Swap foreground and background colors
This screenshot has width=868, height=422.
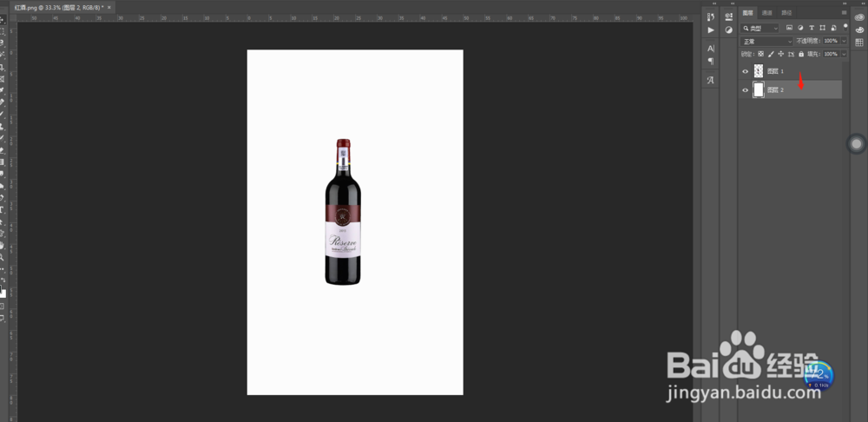coord(3,280)
